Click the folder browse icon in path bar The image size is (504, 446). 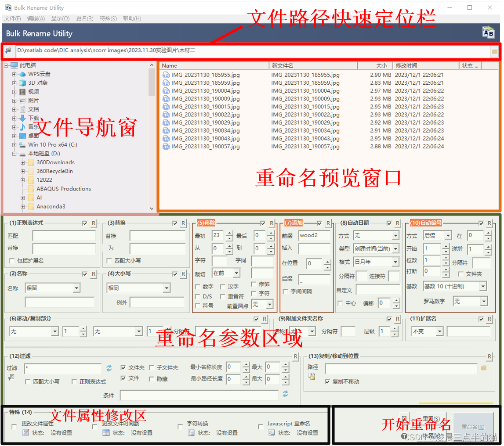tap(494, 51)
